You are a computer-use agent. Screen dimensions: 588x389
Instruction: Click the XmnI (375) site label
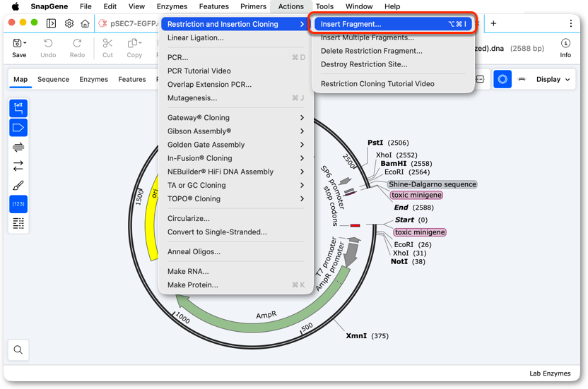coord(367,336)
